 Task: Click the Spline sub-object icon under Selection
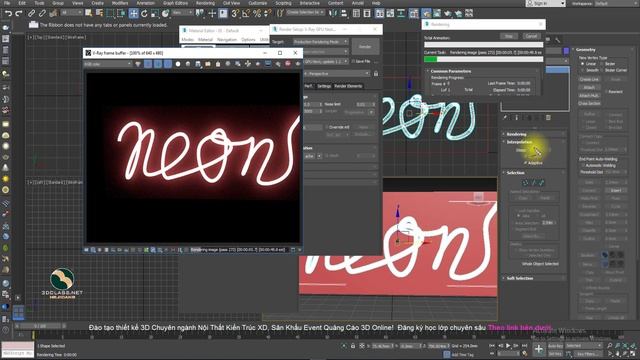click(542, 182)
